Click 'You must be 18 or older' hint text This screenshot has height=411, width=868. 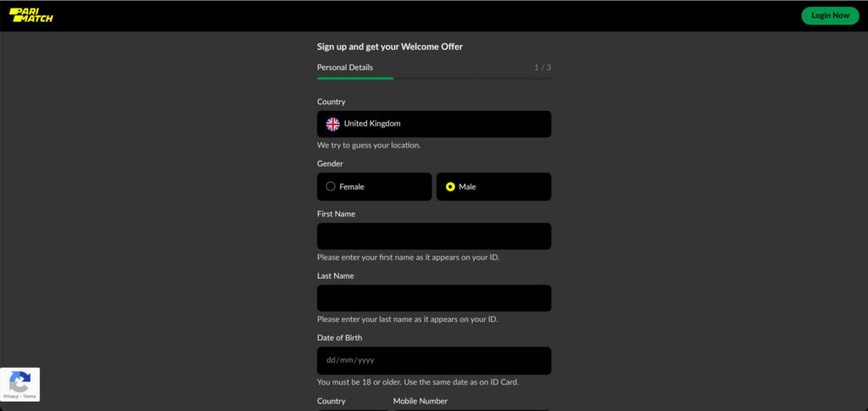418,381
